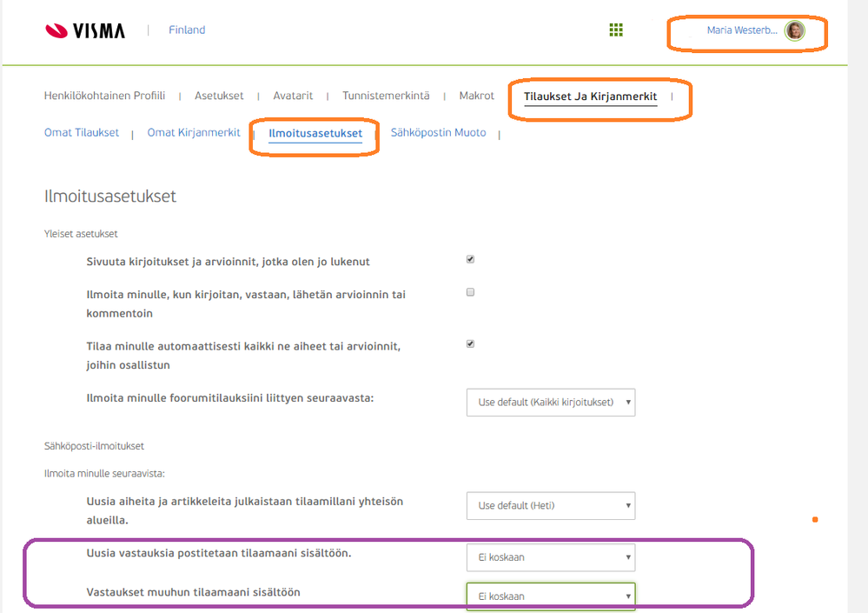The height and width of the screenshot is (613, 868).
Task: Open Henkilökohtainen Profiili tab
Action: point(104,96)
